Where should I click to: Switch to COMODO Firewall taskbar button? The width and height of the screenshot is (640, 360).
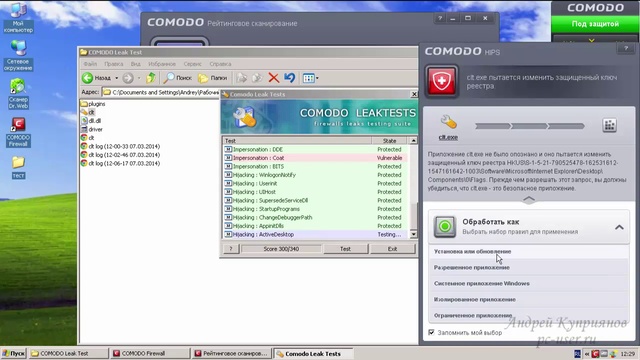click(x=149, y=353)
